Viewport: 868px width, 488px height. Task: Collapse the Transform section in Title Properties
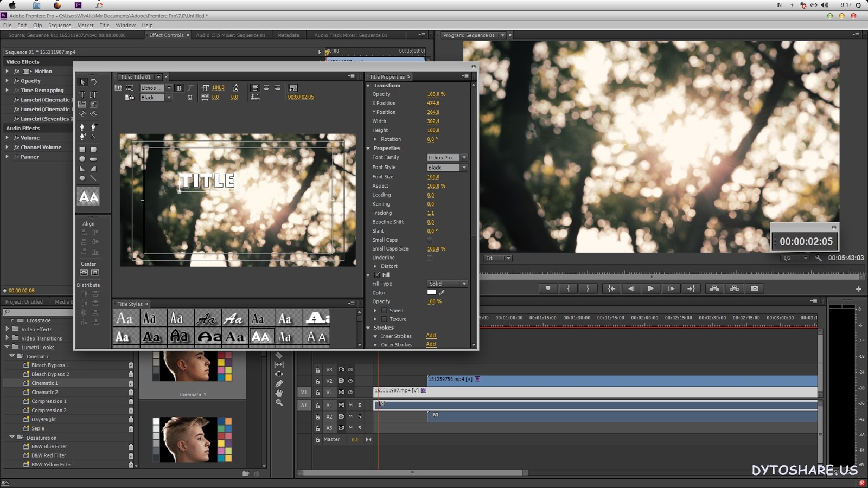[x=368, y=85]
